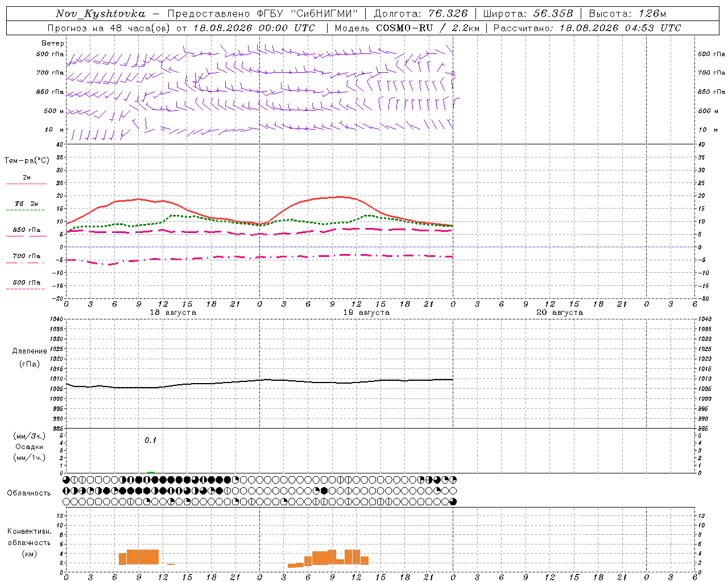Viewport: 728px width, 582px height.
Task: Click the Осадки precipitation label
Action: tap(29, 447)
